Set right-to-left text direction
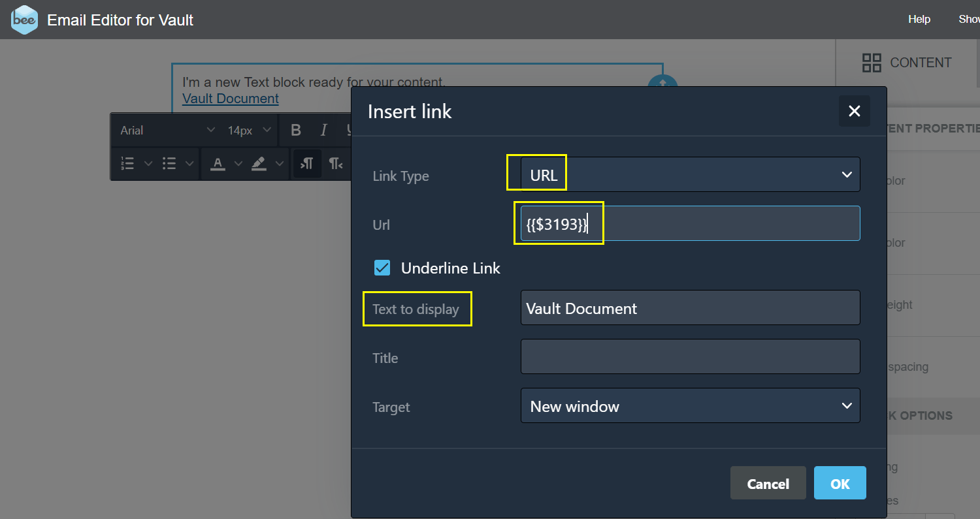980x519 pixels. click(x=336, y=163)
